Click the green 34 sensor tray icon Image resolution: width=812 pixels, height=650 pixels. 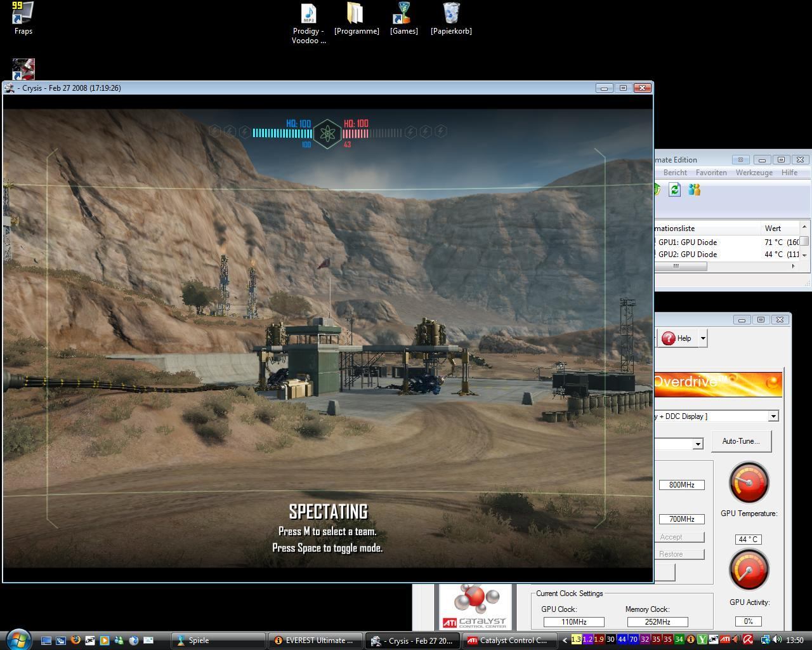(679, 640)
